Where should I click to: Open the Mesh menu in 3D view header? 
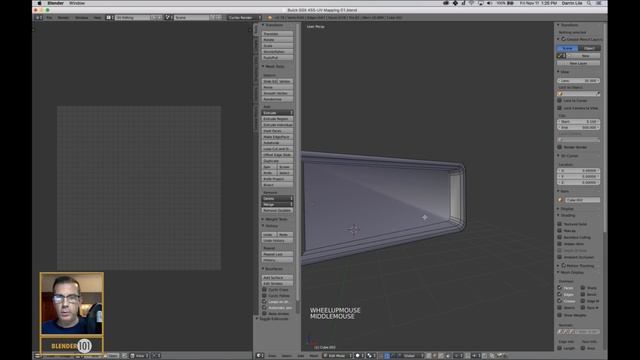coord(314,356)
